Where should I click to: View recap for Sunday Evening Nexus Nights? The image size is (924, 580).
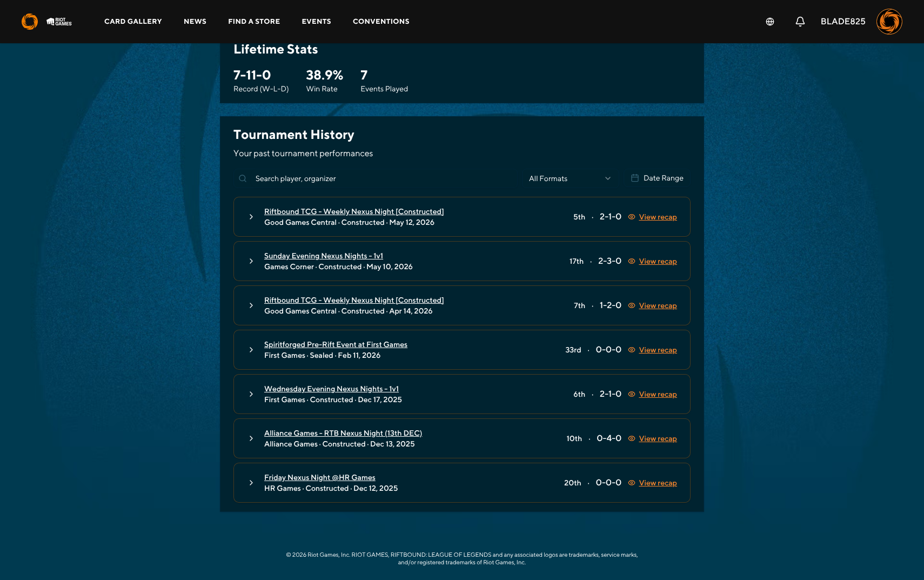pos(658,261)
